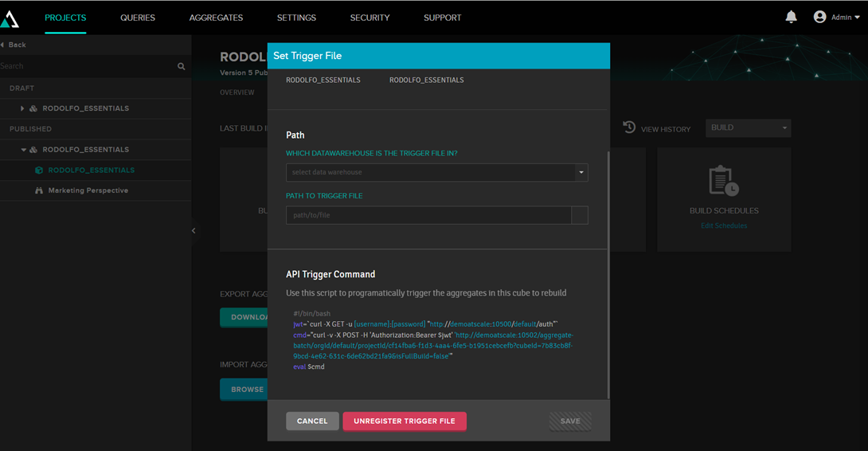Click the published RODOLFO_ESSENTIALS cube icon
The height and width of the screenshot is (451, 868).
point(39,170)
